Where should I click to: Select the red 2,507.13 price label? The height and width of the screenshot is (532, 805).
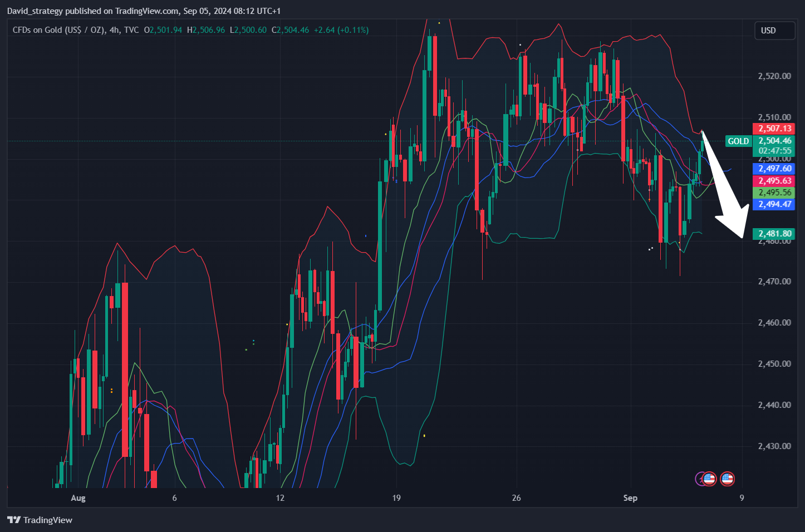coord(774,129)
